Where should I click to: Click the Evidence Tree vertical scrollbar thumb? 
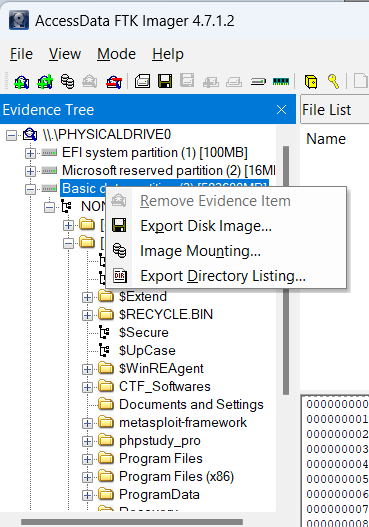pyautogui.click(x=286, y=270)
